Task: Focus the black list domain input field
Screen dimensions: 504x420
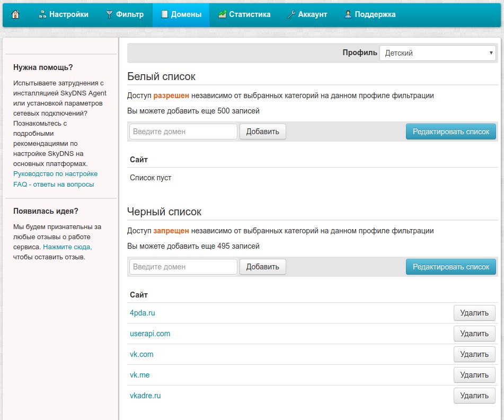Action: click(183, 267)
